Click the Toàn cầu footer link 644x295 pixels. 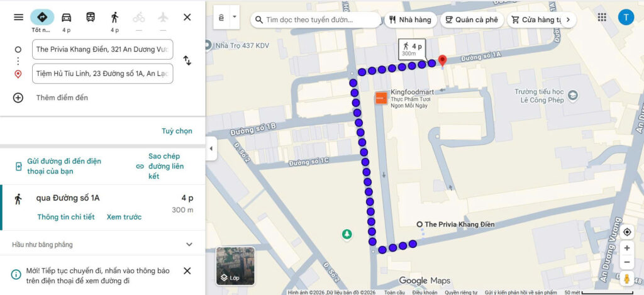click(x=395, y=292)
